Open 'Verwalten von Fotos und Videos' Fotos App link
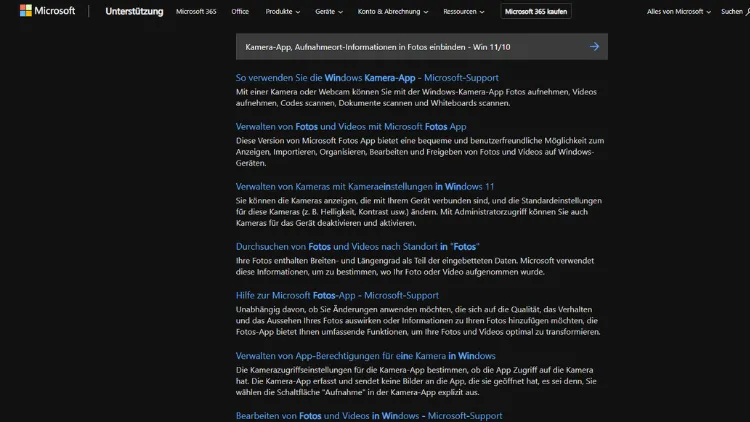750x422 pixels. [350, 127]
